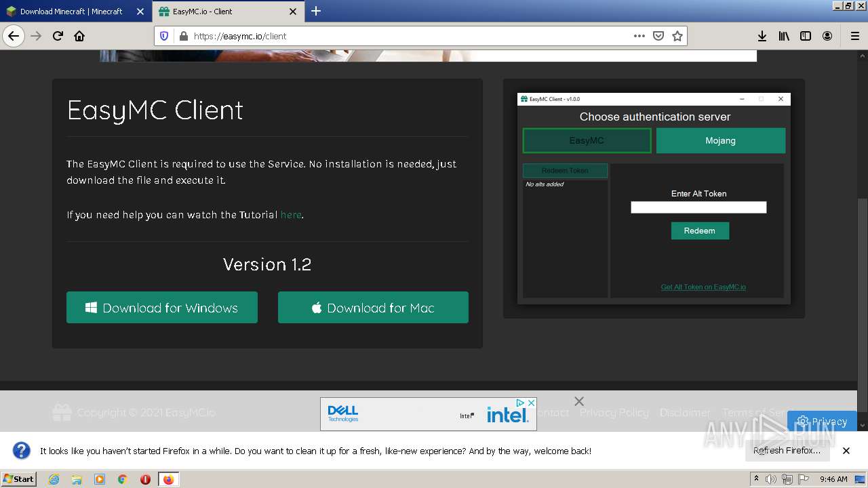Save page to Pocket
868x488 pixels.
(658, 36)
